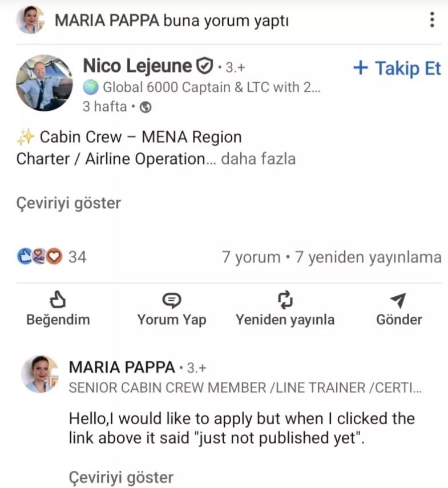The width and height of the screenshot is (448, 488).
Task: Open the three-dot post options menu
Action: click(432, 20)
